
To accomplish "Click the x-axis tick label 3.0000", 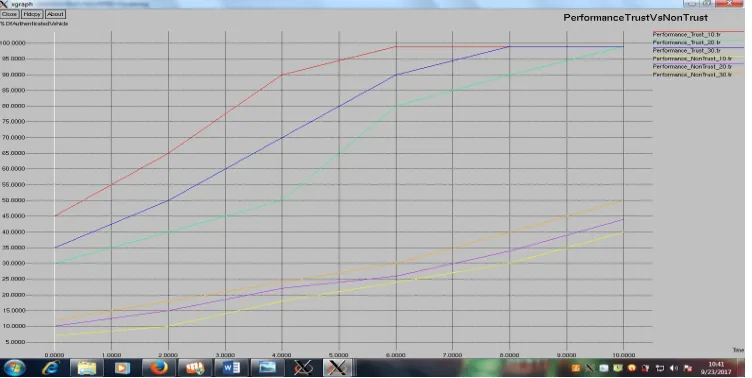I will 225,355.
